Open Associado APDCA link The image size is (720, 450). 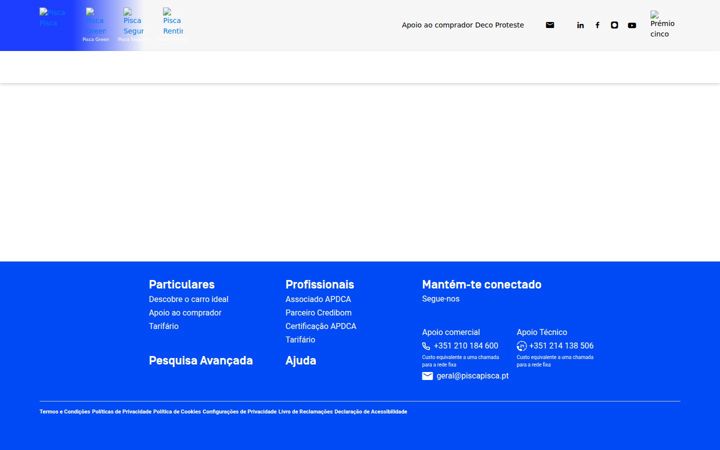click(x=318, y=299)
